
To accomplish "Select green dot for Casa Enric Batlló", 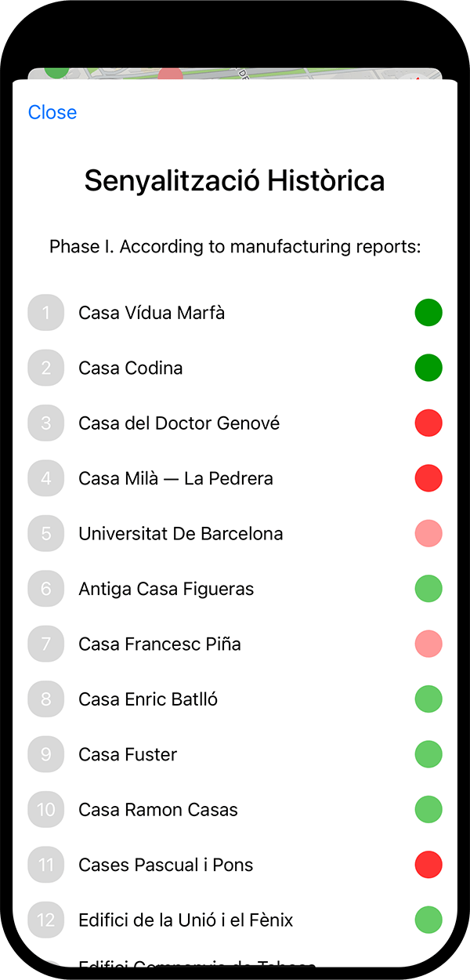I will (428, 699).
